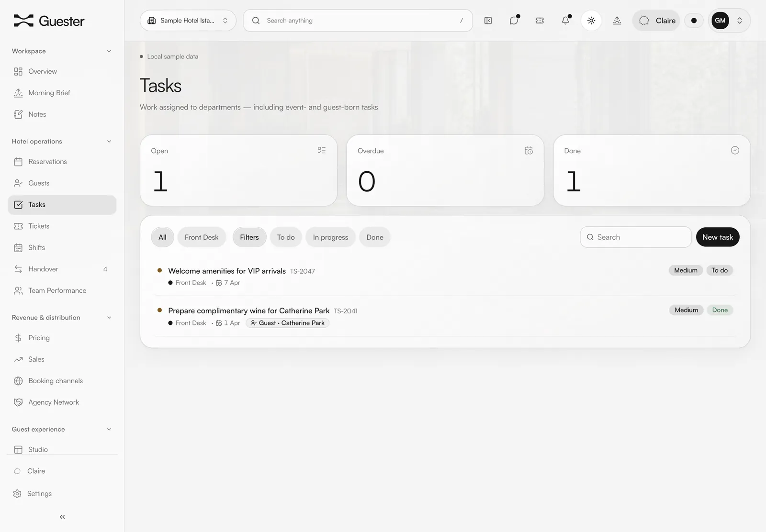Open Claire assistant in sidebar footer

click(62, 471)
